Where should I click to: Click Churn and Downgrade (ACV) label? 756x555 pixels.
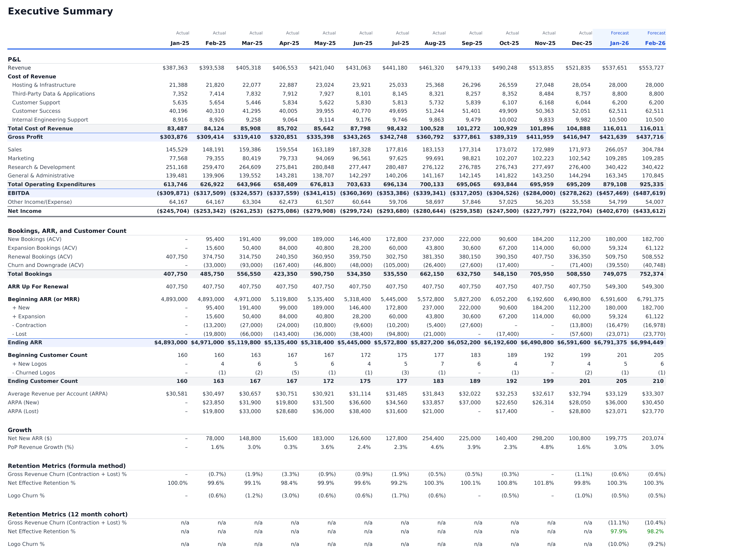click(x=46, y=265)
